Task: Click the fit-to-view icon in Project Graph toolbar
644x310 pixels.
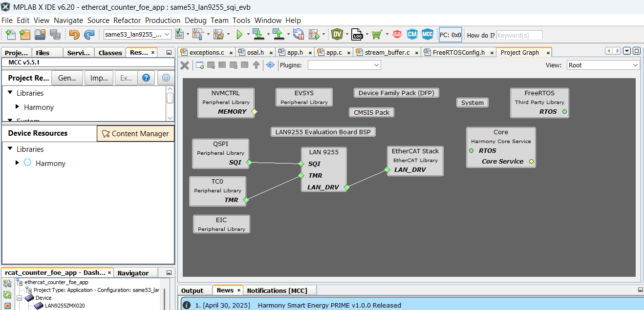Action: click(x=271, y=65)
